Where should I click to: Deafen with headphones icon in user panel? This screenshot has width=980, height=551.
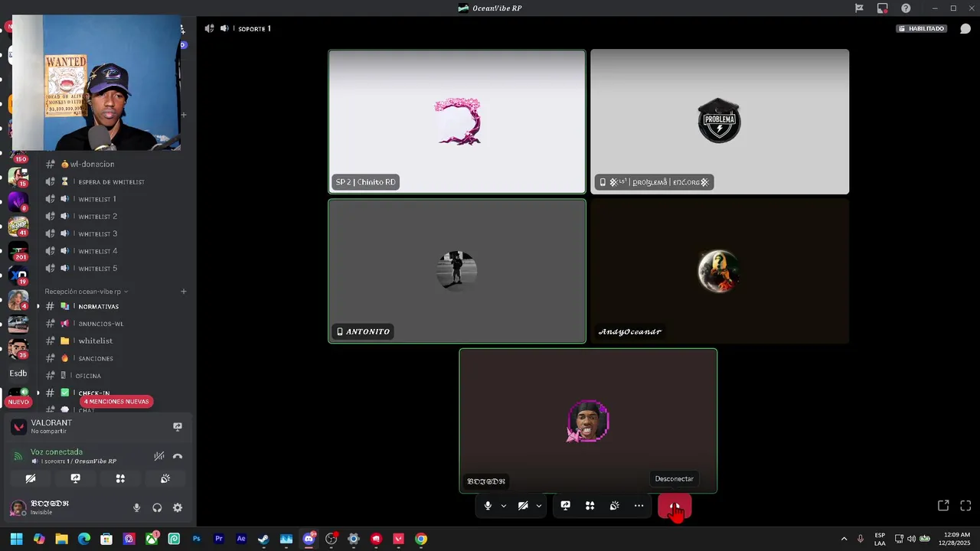click(157, 507)
